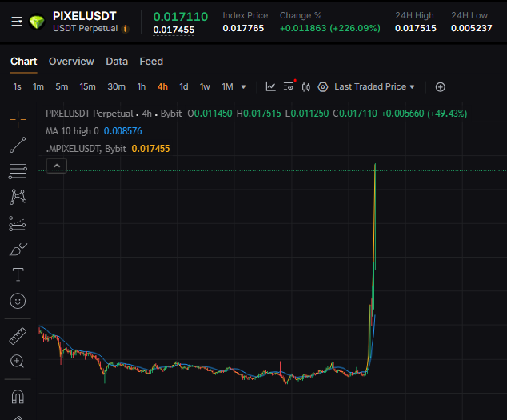
Task: Click the USDT Perpetual label
Action: point(85,29)
